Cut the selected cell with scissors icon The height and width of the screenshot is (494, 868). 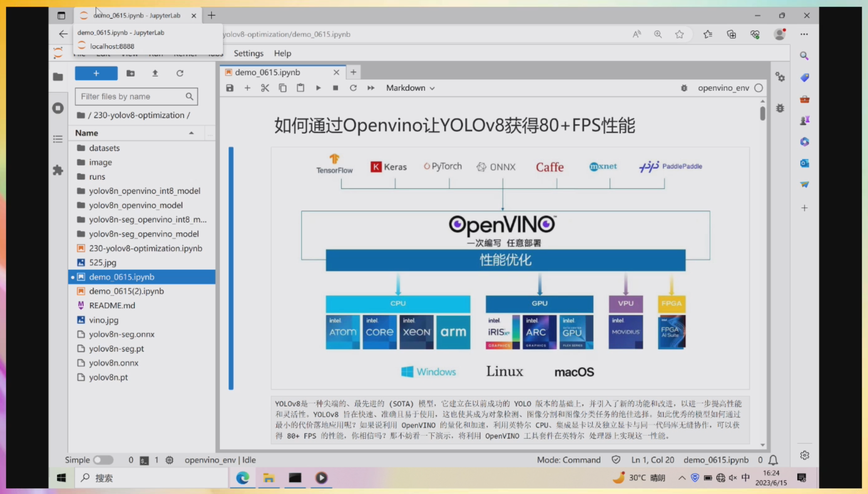265,88
